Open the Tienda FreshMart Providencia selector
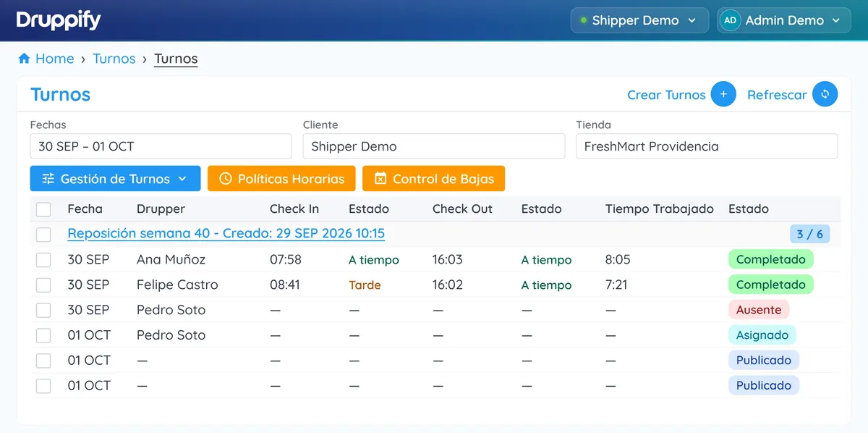This screenshot has width=868, height=433. 707,146
